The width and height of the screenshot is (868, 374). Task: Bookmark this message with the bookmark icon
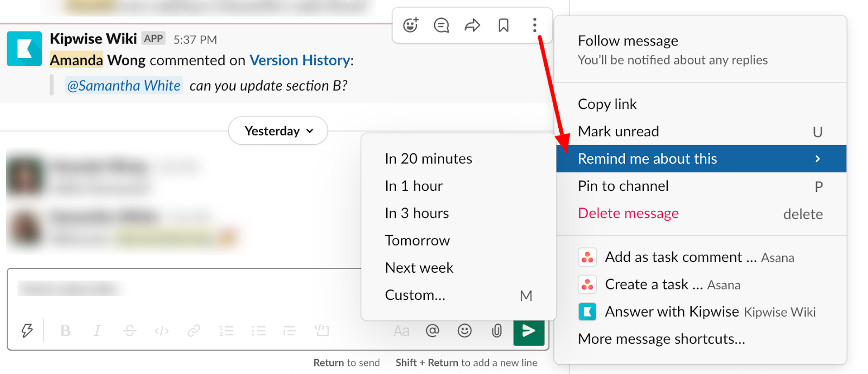click(503, 25)
